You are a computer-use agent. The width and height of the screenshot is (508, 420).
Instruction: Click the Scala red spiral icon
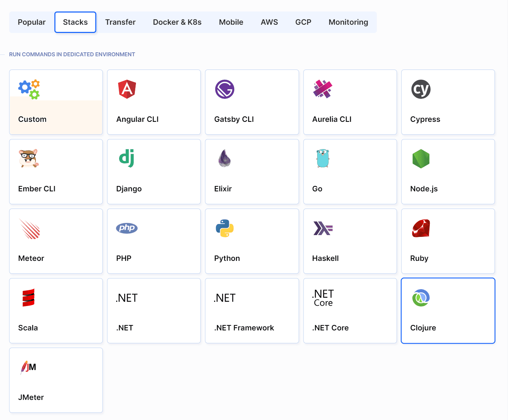point(28,298)
